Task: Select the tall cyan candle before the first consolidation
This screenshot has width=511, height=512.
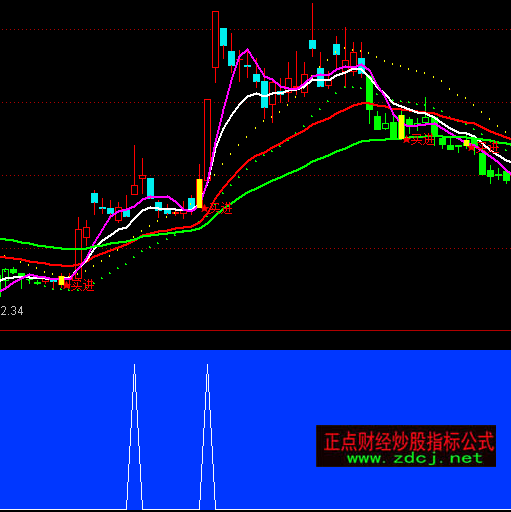Action: (150, 187)
